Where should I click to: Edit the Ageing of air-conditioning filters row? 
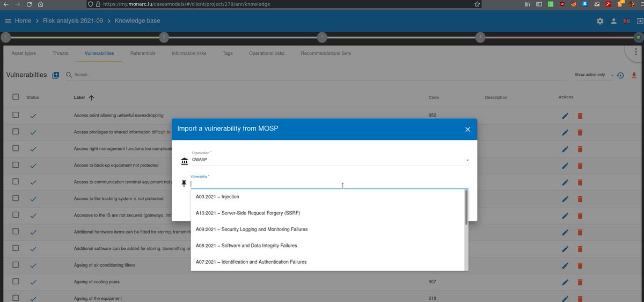pos(565,265)
